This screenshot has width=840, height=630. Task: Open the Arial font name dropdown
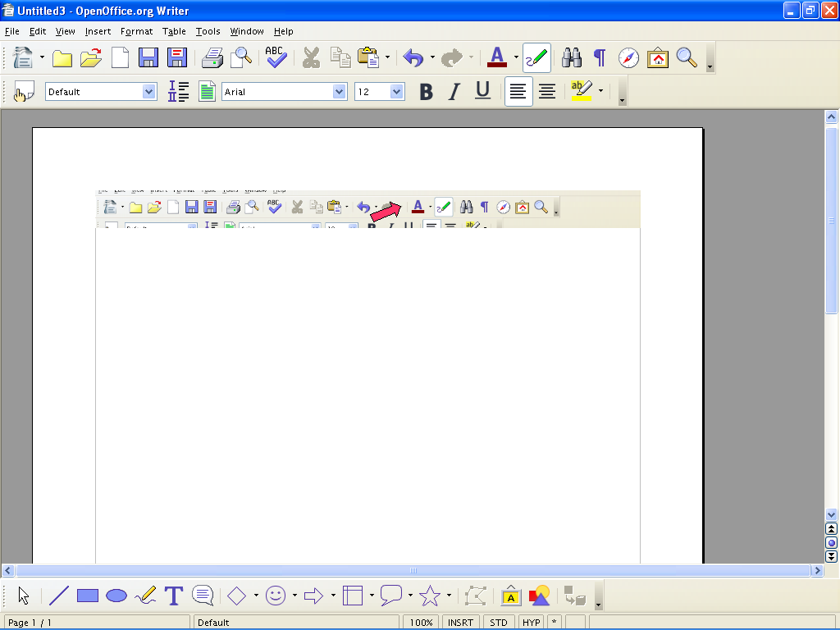pyautogui.click(x=339, y=92)
